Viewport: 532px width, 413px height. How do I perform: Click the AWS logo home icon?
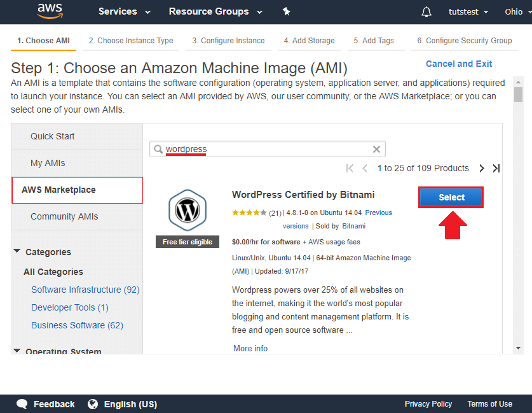[x=50, y=11]
